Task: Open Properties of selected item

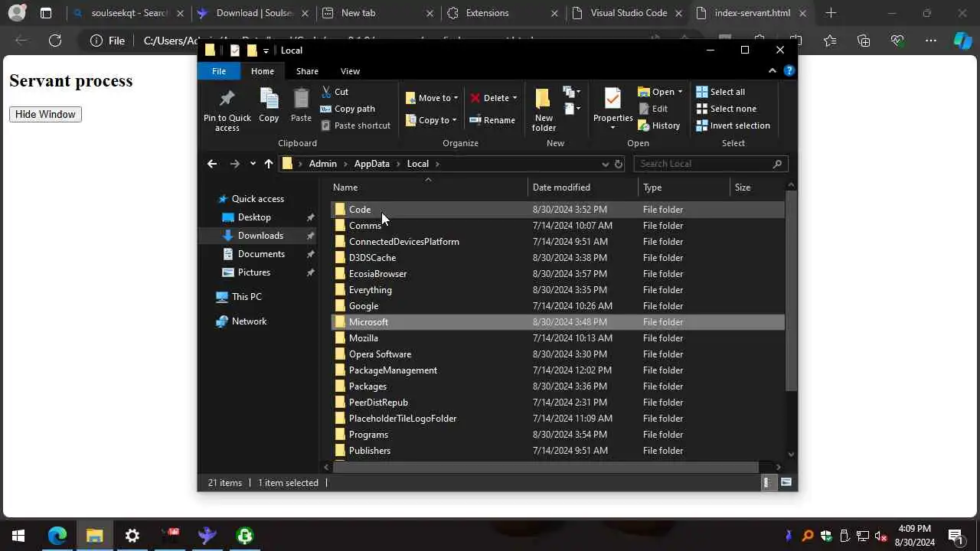Action: pos(612,109)
